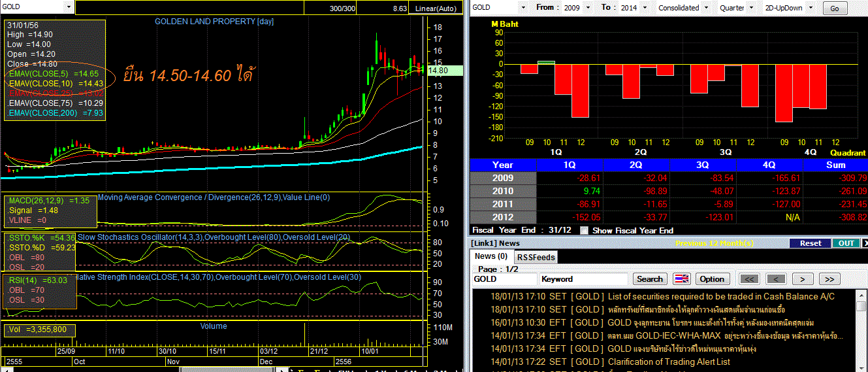The image size is (868, 372).
Task: Click the RSI(14) =63.03 label
Action: pyautogui.click(x=37, y=280)
